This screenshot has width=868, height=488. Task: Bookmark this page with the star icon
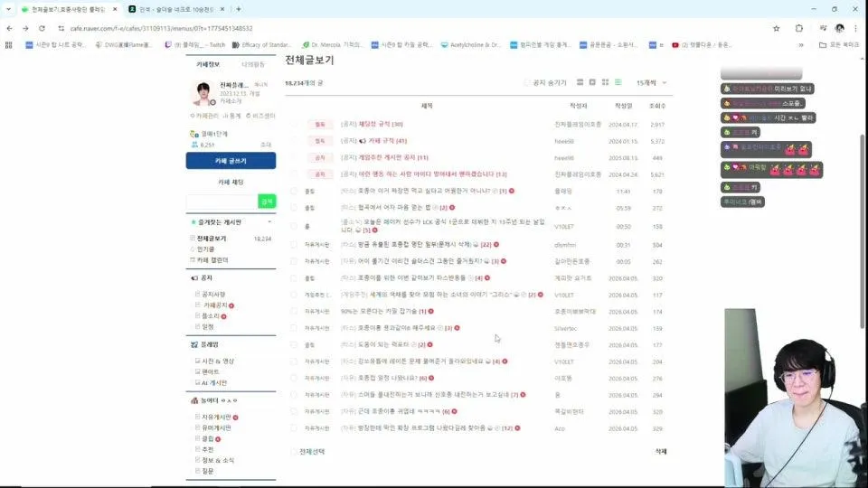[x=776, y=28]
